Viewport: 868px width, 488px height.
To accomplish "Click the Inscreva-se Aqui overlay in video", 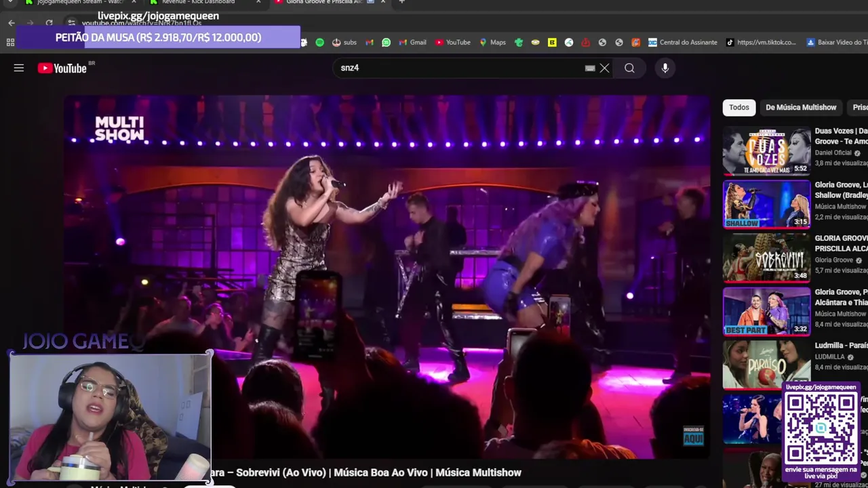I will 693,435.
